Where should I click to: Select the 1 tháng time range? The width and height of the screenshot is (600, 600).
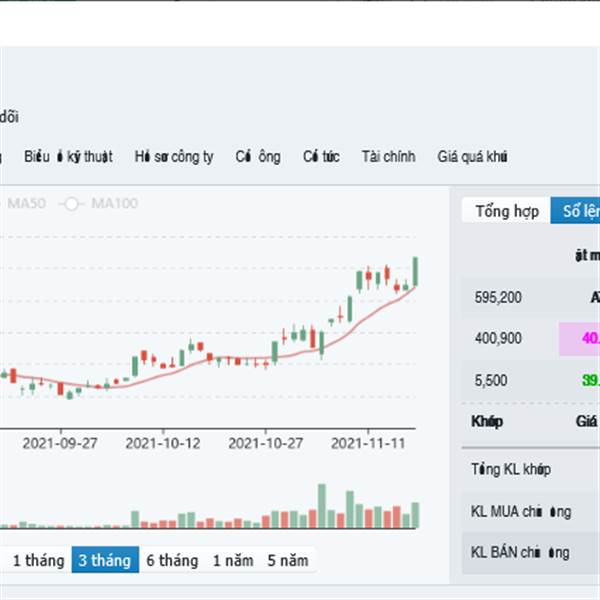(x=38, y=560)
